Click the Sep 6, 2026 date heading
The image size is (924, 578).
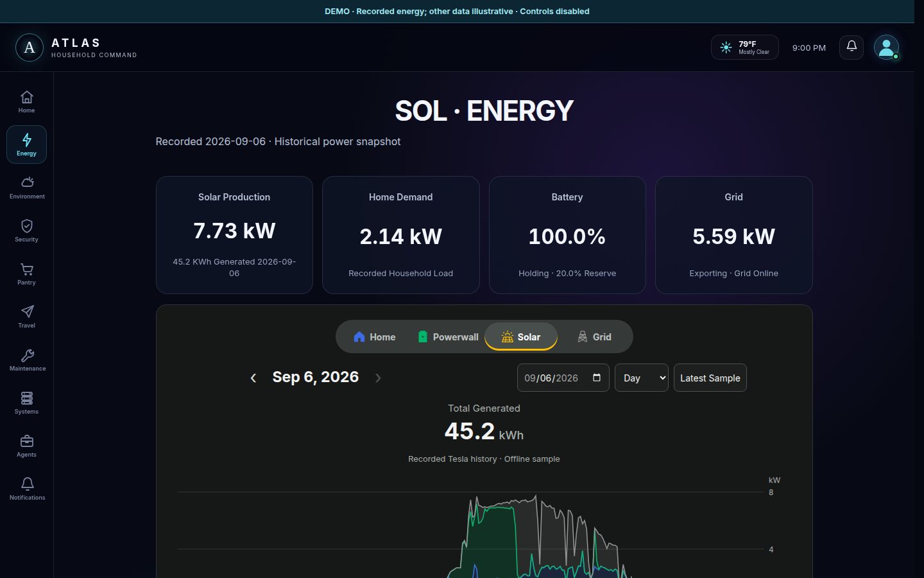pyautogui.click(x=316, y=377)
